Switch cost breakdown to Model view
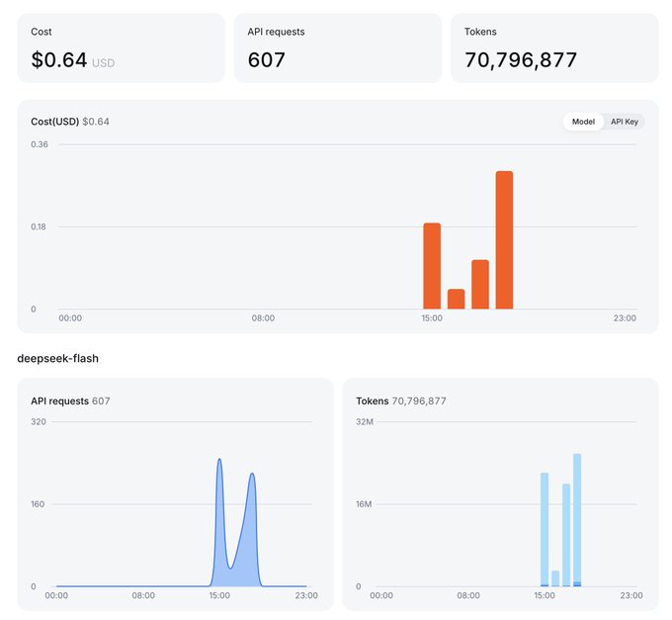Viewport: 672px width, 620px height. (x=583, y=122)
